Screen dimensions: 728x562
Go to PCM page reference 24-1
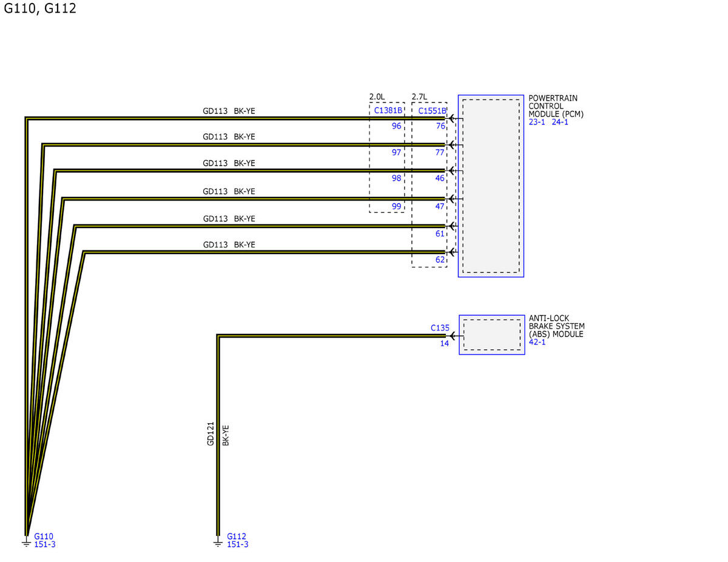(560, 122)
